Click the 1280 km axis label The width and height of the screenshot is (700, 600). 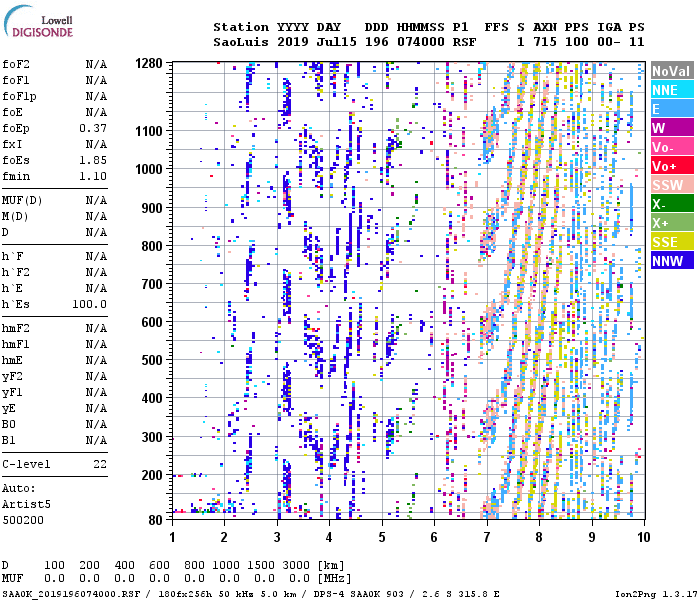[x=149, y=63]
